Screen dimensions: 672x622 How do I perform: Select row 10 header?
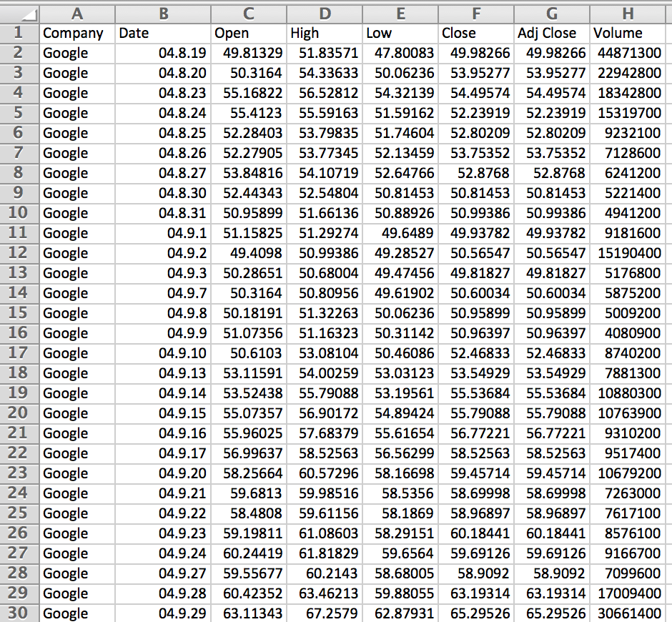[x=20, y=213]
